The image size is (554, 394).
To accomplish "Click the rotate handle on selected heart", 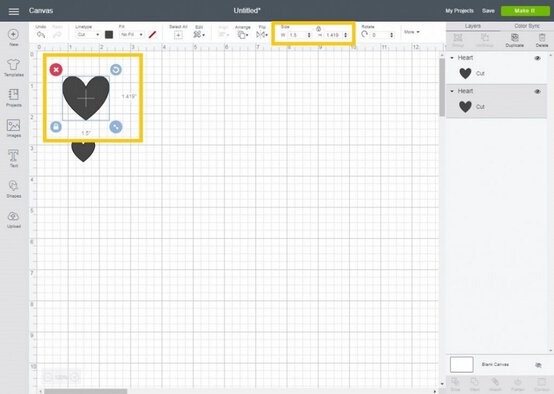I will pyautogui.click(x=116, y=70).
